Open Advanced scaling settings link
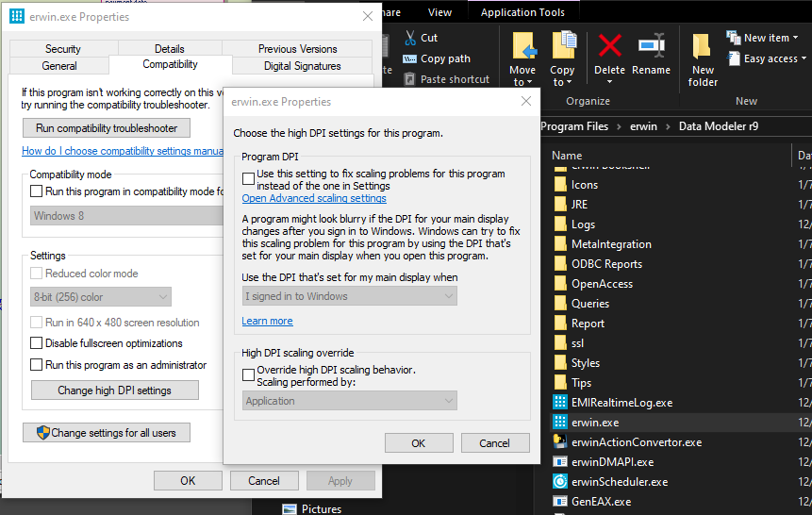 coord(314,198)
